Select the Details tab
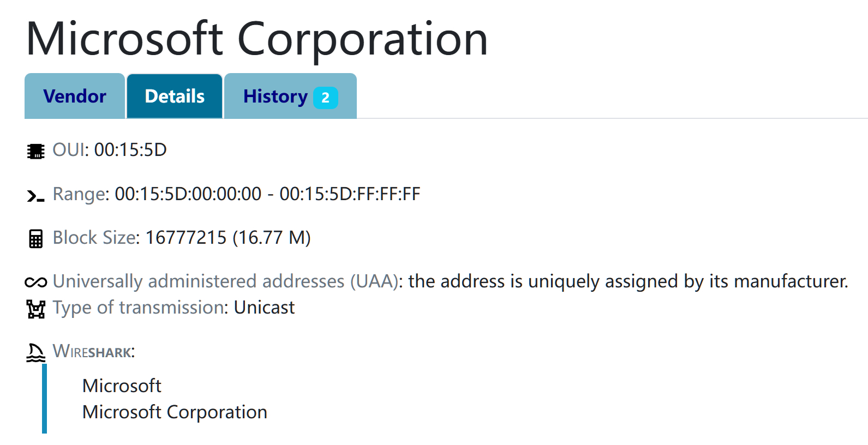The width and height of the screenshot is (868, 445). 175,97
